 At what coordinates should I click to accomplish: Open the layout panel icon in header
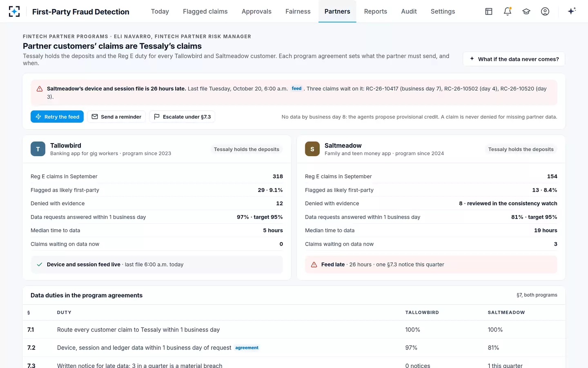pos(489,11)
